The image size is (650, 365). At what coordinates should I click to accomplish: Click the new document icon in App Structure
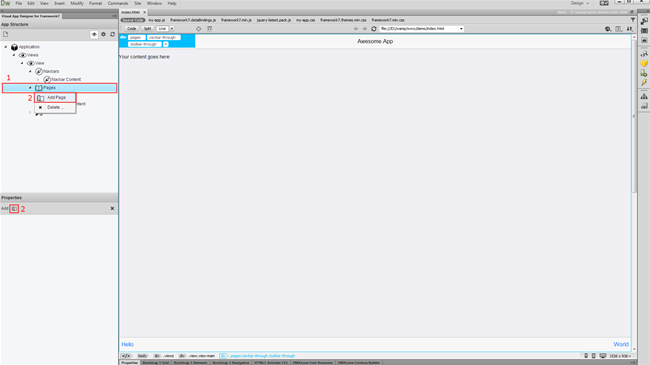coord(5,34)
